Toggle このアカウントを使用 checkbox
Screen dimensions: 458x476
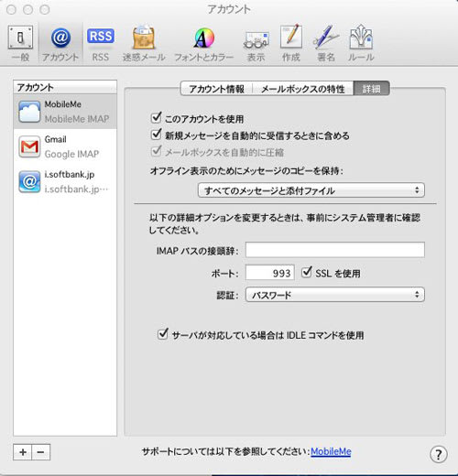tap(157, 117)
